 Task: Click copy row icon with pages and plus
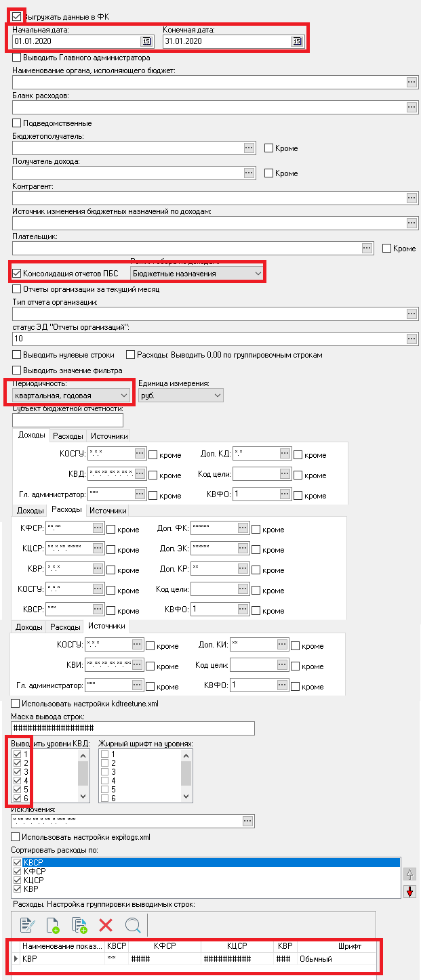point(79,925)
